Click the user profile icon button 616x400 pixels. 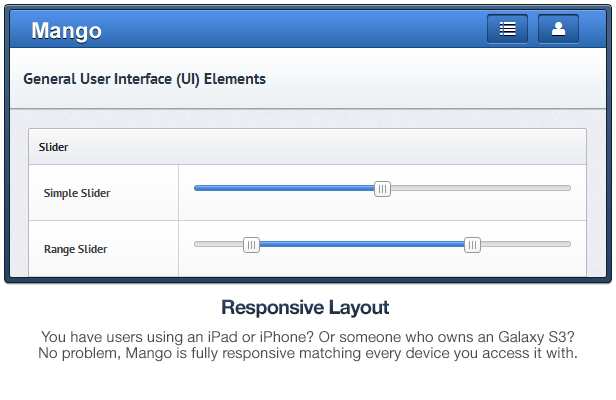tap(558, 29)
